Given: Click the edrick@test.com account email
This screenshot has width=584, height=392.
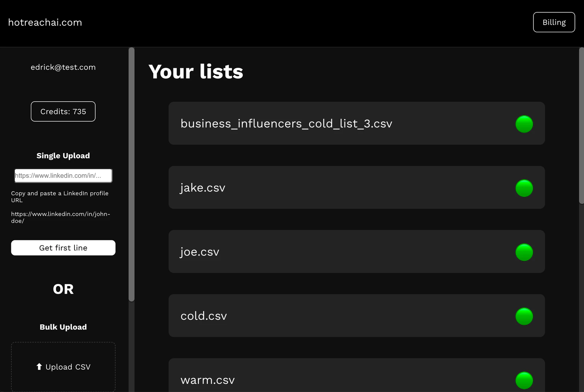Looking at the screenshot, I should click(63, 67).
